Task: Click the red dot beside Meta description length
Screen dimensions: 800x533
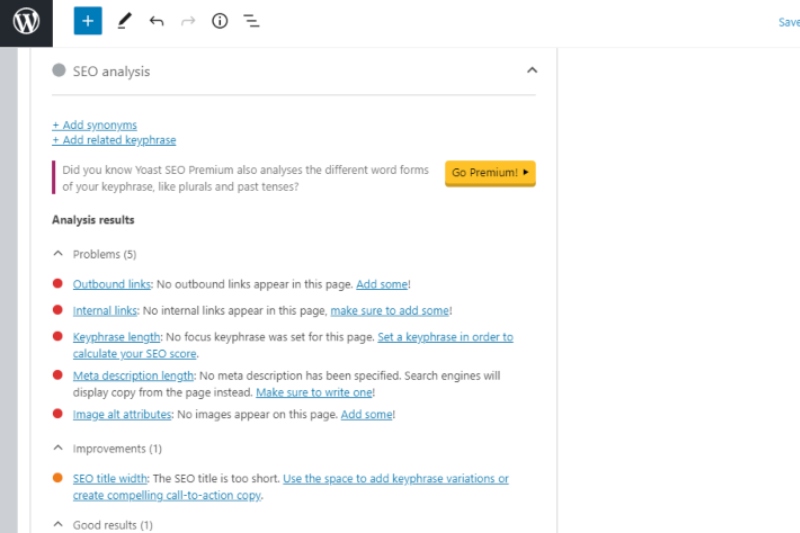Action: click(x=58, y=375)
